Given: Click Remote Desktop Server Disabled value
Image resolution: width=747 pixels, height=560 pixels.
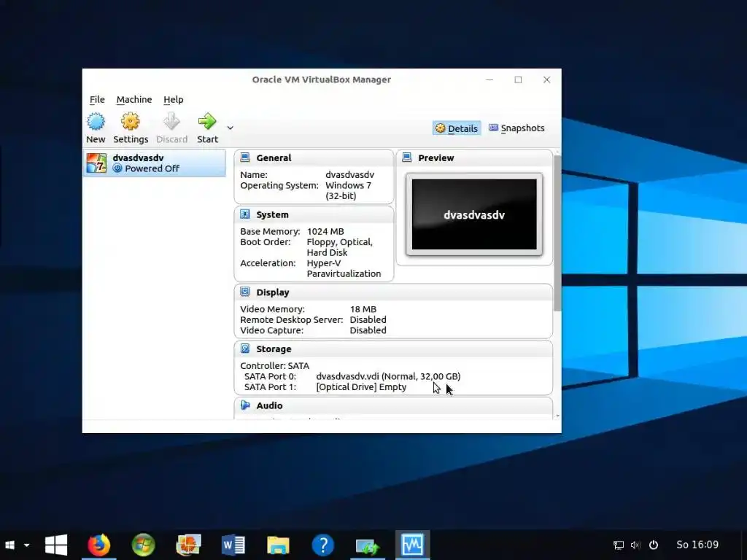Looking at the screenshot, I should click(x=368, y=319).
